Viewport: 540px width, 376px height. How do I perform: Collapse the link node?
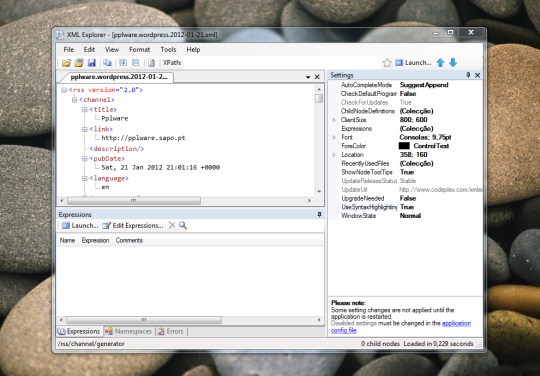coord(85,129)
